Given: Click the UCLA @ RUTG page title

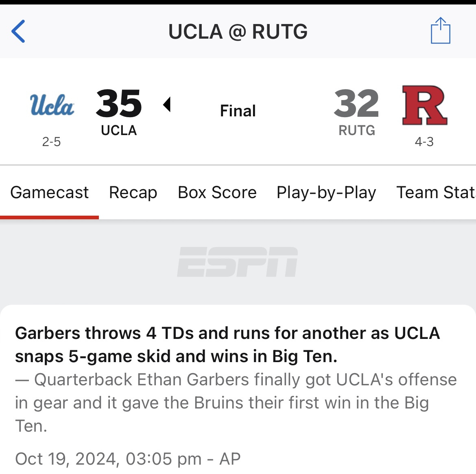Looking at the screenshot, I should click(238, 32).
